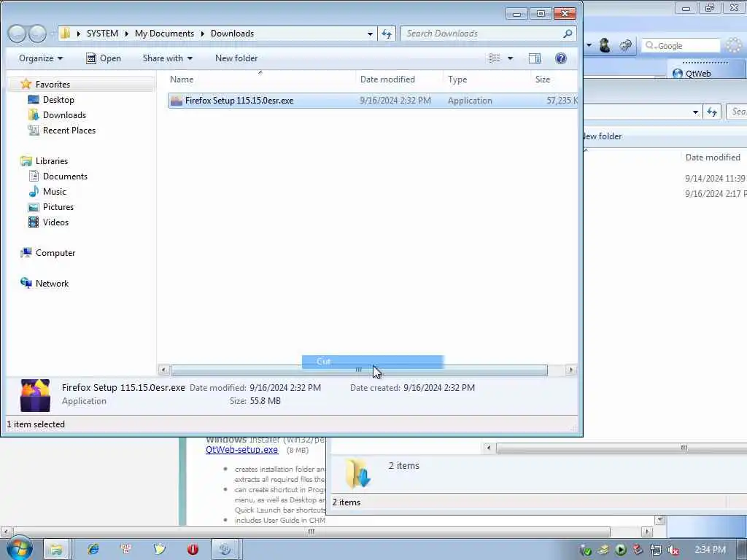The height and width of the screenshot is (560, 747).
Task: Switch to the QtWeb browser tab
Action: click(x=705, y=74)
